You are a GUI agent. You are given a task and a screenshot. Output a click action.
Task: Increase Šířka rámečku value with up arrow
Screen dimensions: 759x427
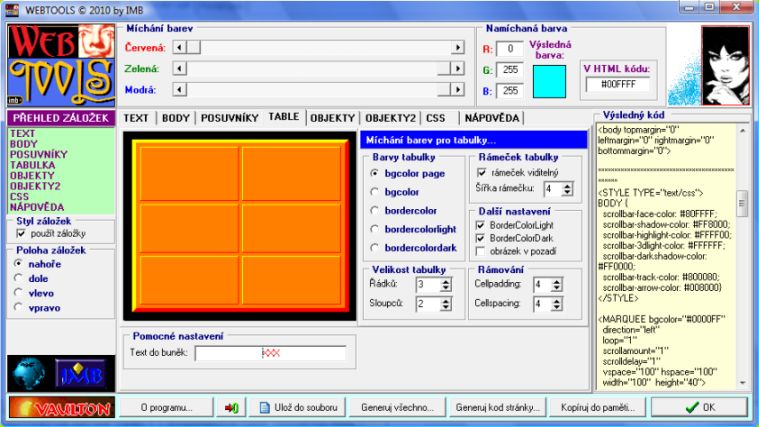point(567,185)
